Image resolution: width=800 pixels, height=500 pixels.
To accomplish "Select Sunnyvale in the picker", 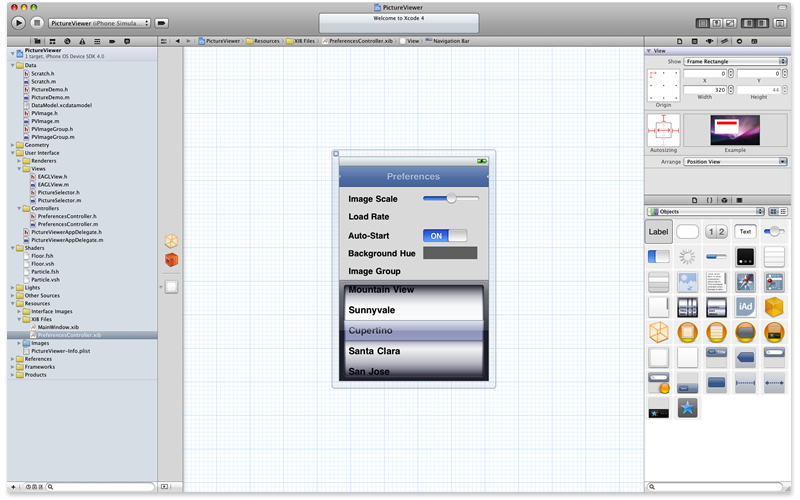I will tap(371, 310).
